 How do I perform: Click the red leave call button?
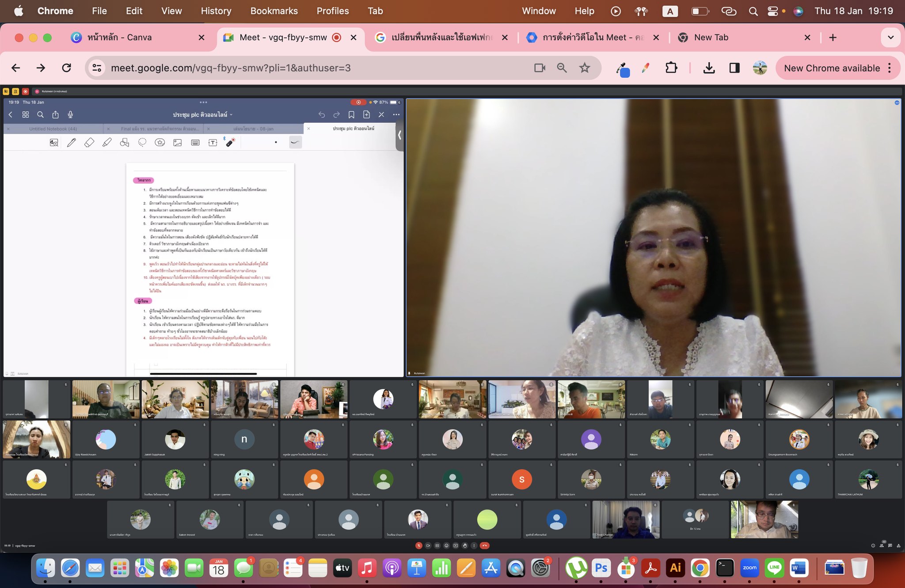tap(485, 546)
